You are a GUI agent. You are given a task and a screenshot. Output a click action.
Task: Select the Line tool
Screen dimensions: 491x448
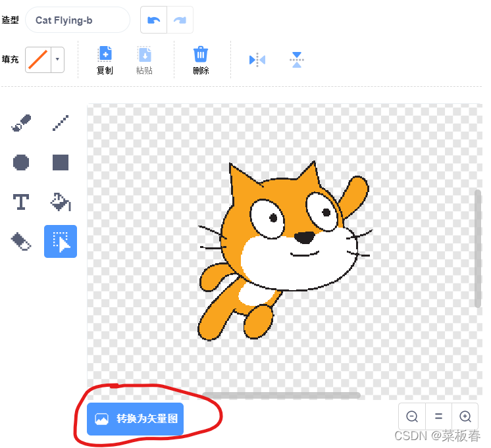(61, 123)
